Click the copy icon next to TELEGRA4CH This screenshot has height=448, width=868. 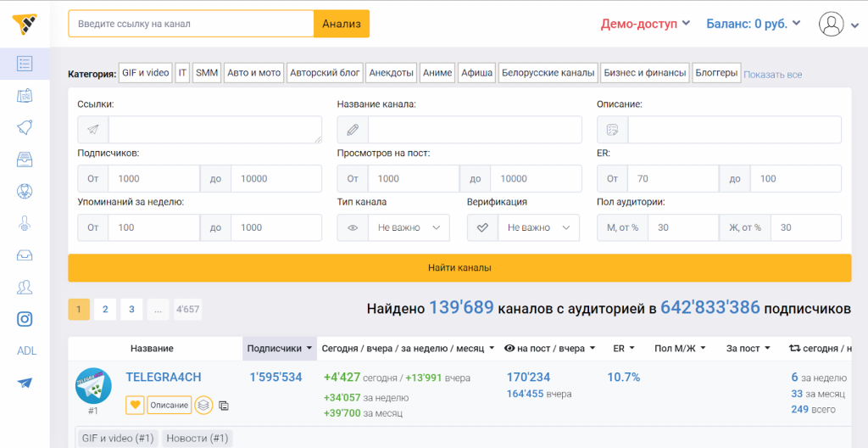224,406
